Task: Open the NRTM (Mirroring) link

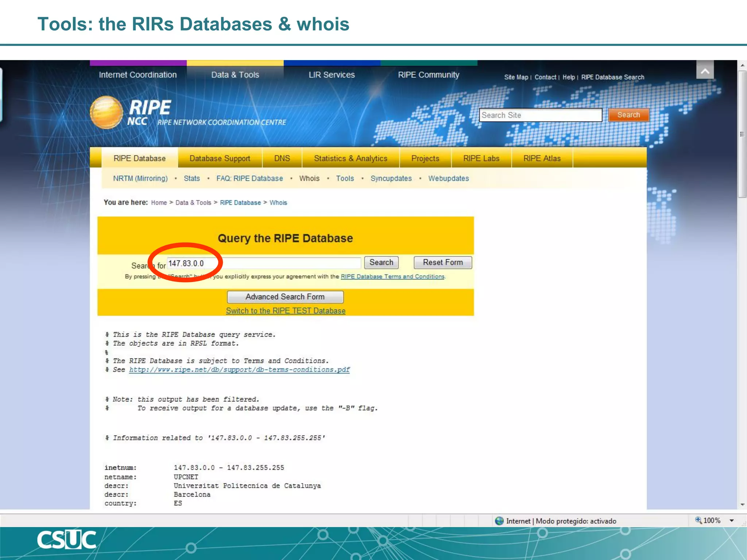Action: pyautogui.click(x=140, y=178)
